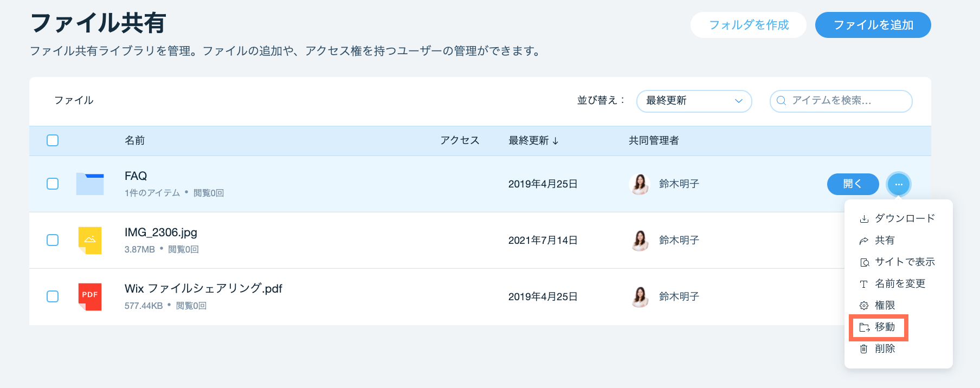Click the gear icon beside 権限

(x=864, y=306)
